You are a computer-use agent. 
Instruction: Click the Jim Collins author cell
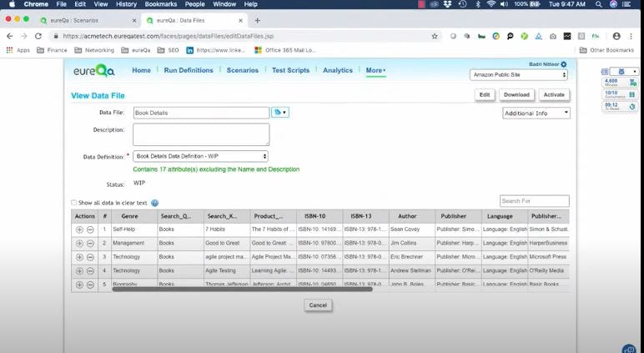412,244
